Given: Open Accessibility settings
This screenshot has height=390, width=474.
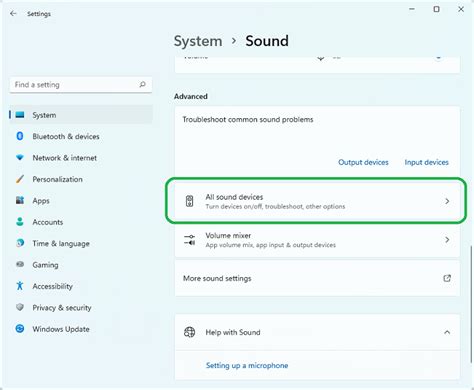Looking at the screenshot, I should (x=52, y=286).
